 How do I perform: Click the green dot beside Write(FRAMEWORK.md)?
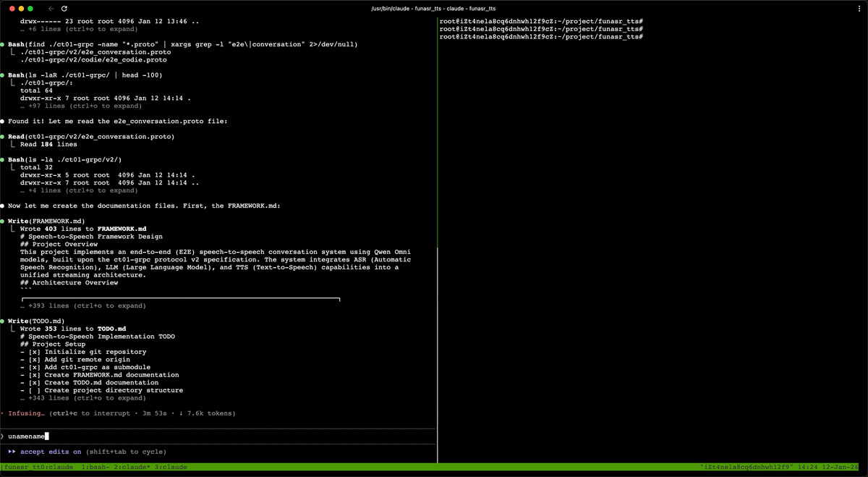(x=3, y=221)
